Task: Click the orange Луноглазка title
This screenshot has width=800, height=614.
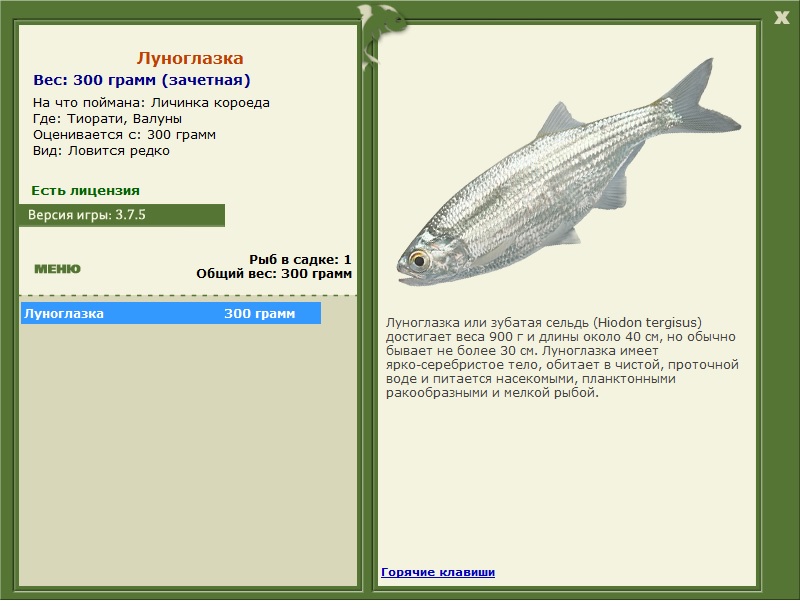Action: [190, 58]
